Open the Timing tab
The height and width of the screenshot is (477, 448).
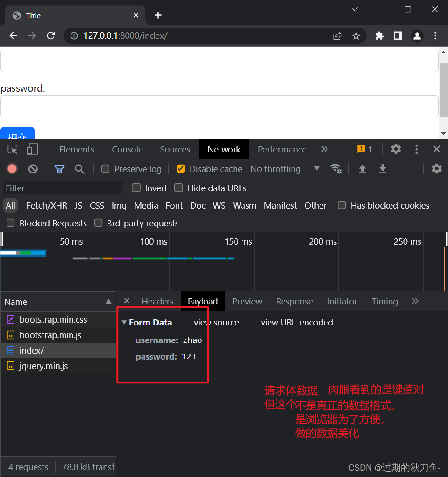tap(384, 302)
